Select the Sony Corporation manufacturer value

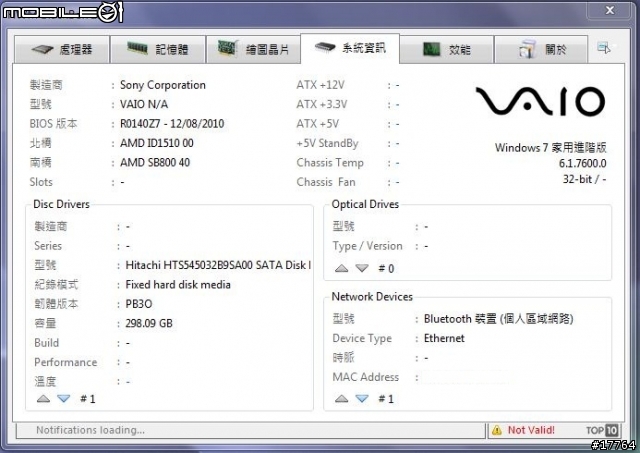click(163, 85)
